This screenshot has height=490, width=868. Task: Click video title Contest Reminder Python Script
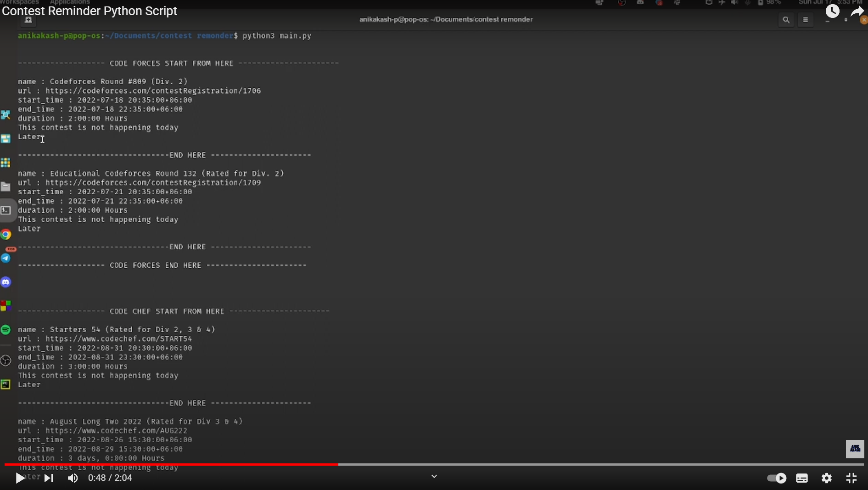90,11
